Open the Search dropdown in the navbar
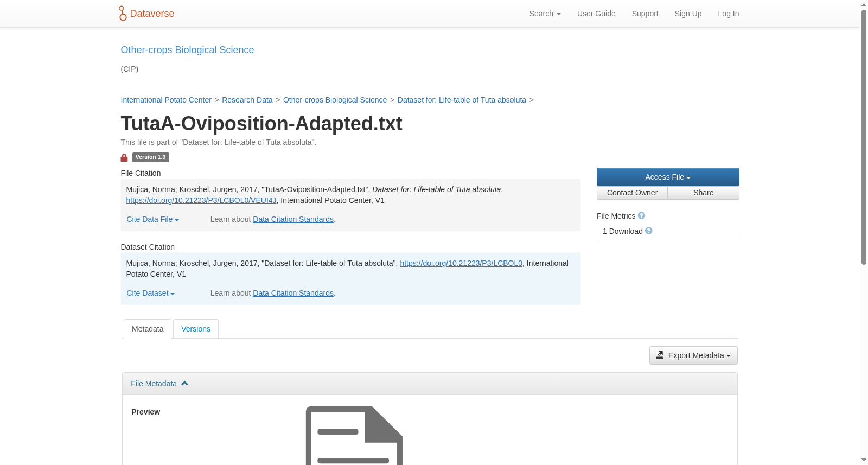Screen dimensions: 868x465 tap(545, 14)
